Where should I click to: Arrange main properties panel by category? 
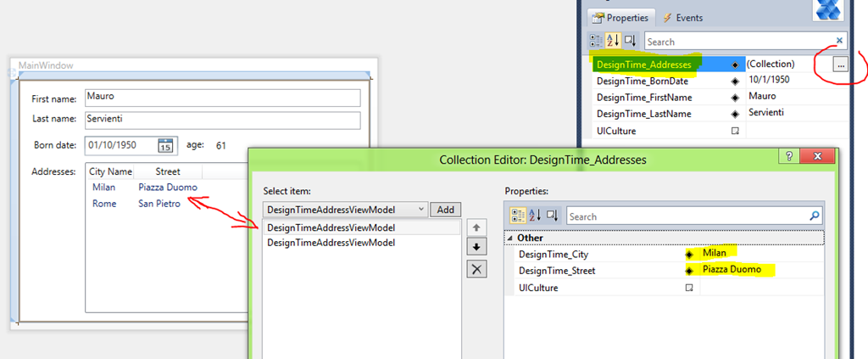pos(596,41)
